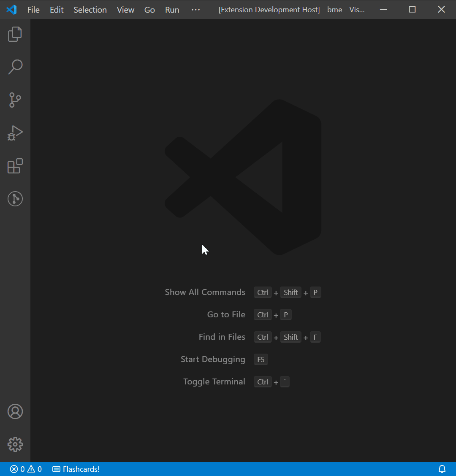
Task: Open Source Control view
Action: (x=15, y=100)
